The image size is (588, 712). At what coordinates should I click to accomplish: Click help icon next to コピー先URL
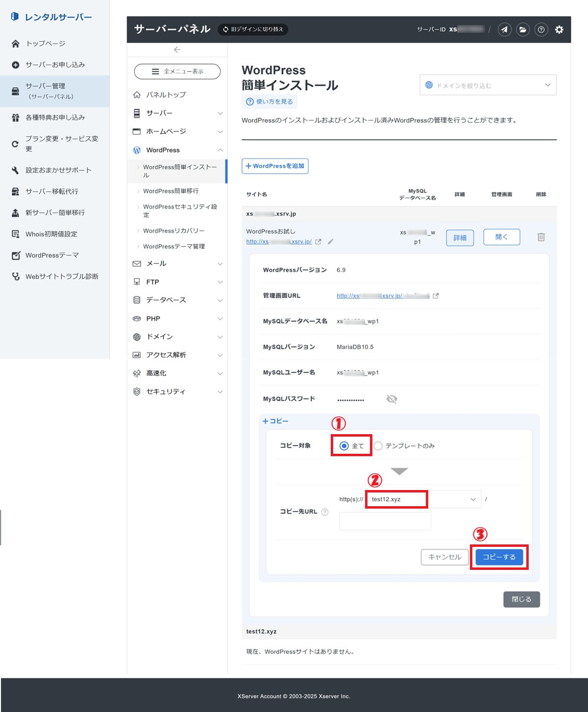pyautogui.click(x=324, y=512)
